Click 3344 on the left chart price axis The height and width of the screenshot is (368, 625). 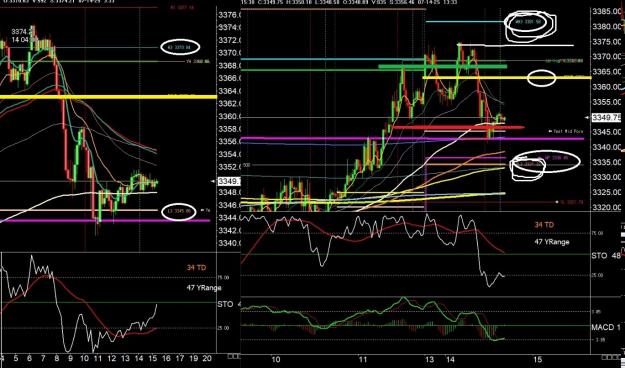[x=230, y=218]
